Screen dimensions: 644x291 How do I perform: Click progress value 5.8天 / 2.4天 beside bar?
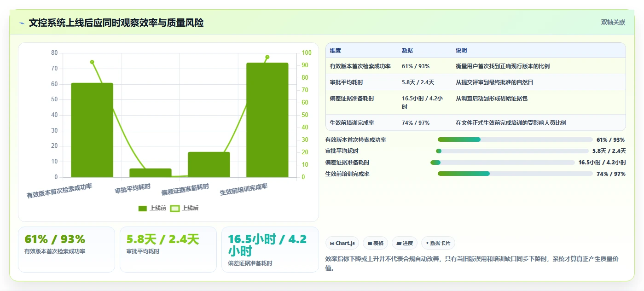609,151
